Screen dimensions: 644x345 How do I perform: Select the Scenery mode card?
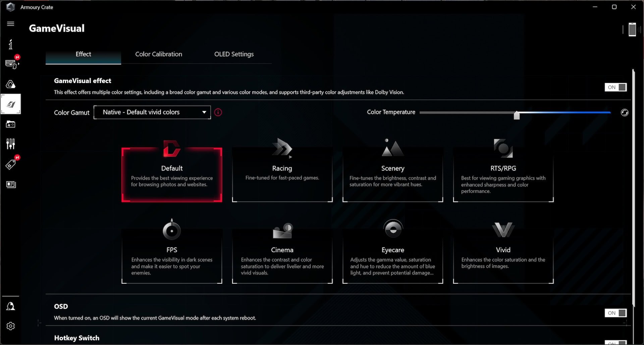coord(393,175)
